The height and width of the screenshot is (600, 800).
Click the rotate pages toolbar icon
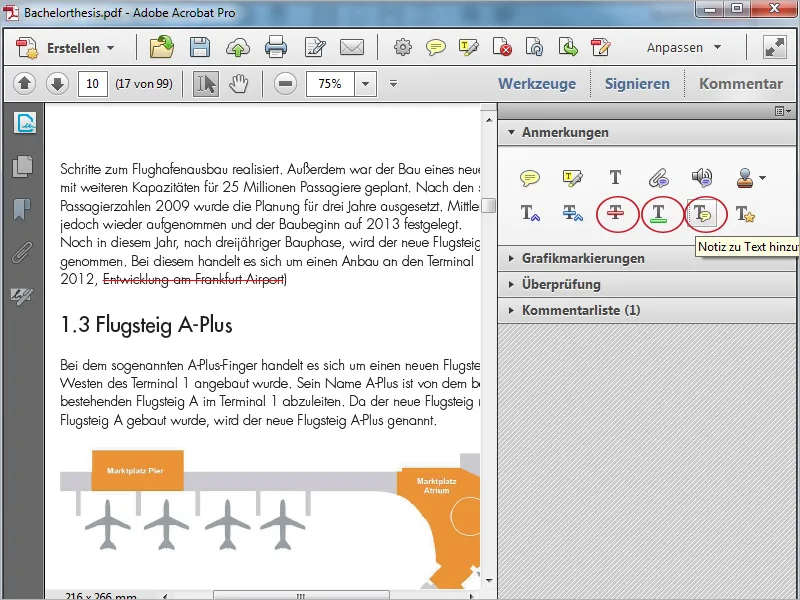(535, 47)
